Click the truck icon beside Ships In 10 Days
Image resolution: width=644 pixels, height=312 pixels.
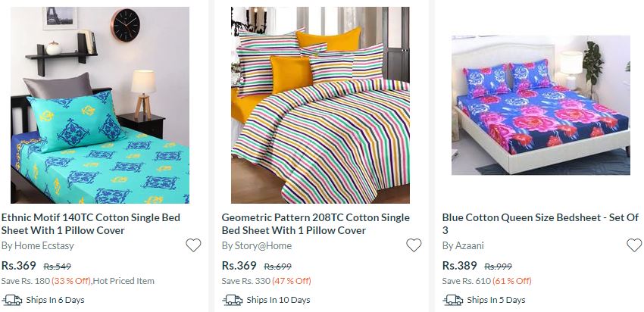click(x=233, y=300)
